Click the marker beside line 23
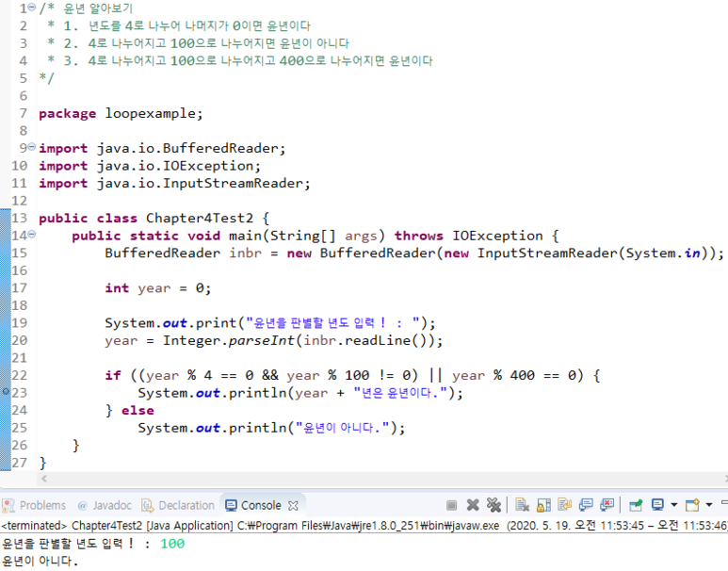Image resolution: width=728 pixels, height=571 pixels. (6, 392)
